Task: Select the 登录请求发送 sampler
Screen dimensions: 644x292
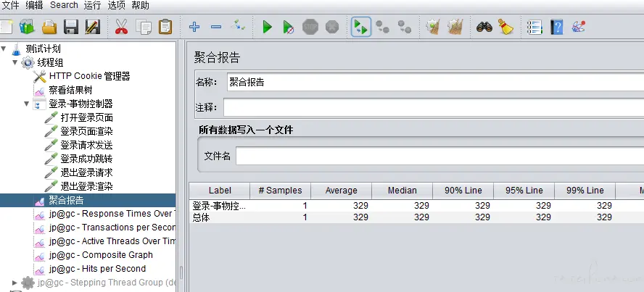Action: [86, 145]
